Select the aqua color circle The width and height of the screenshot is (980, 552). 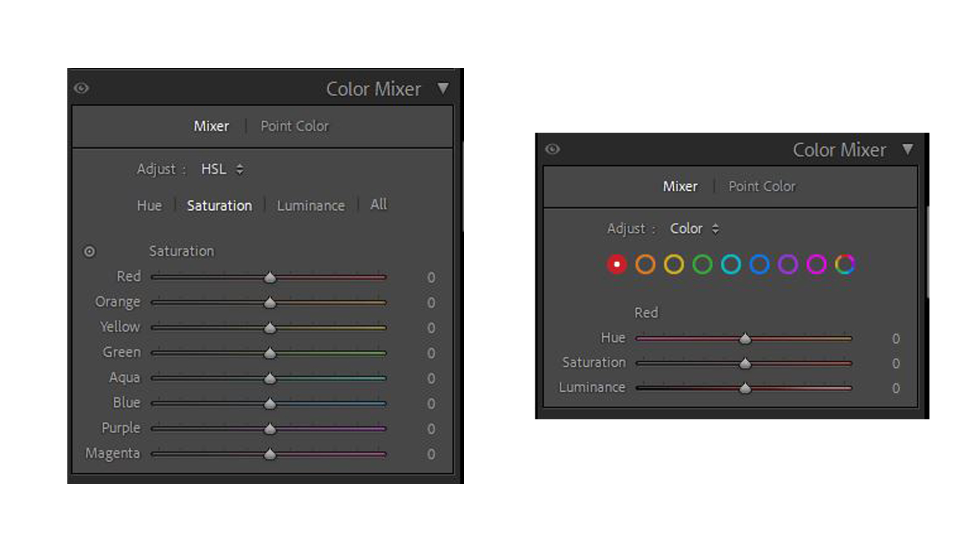(731, 264)
